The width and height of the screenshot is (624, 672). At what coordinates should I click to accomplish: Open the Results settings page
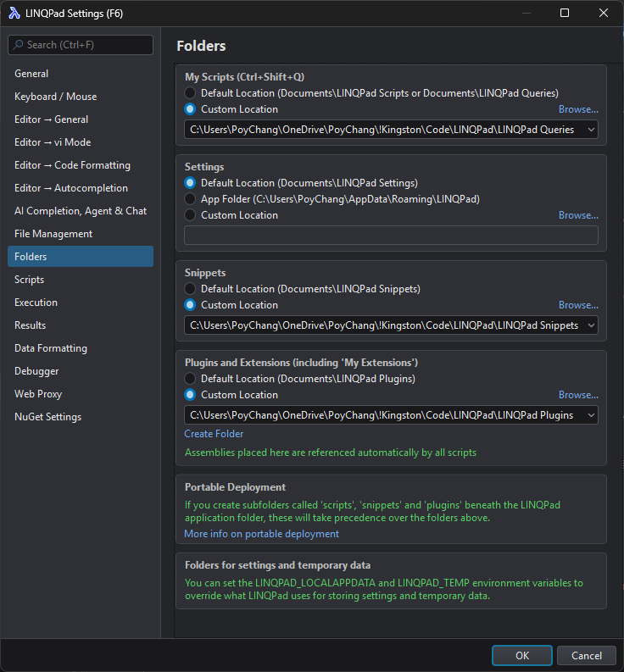(x=81, y=325)
